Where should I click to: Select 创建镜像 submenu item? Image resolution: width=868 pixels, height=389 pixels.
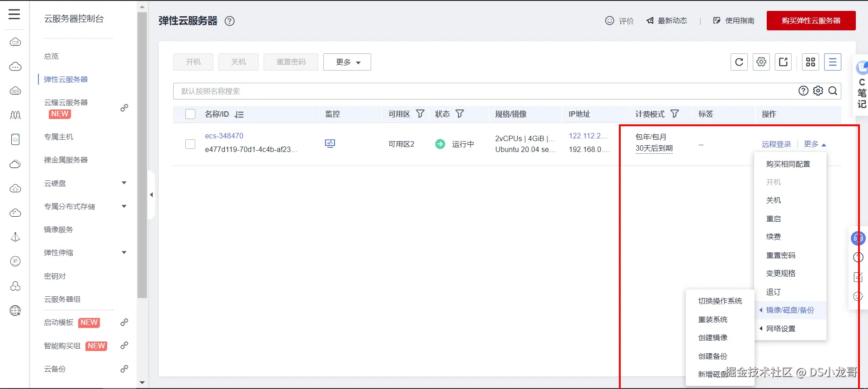coord(713,338)
